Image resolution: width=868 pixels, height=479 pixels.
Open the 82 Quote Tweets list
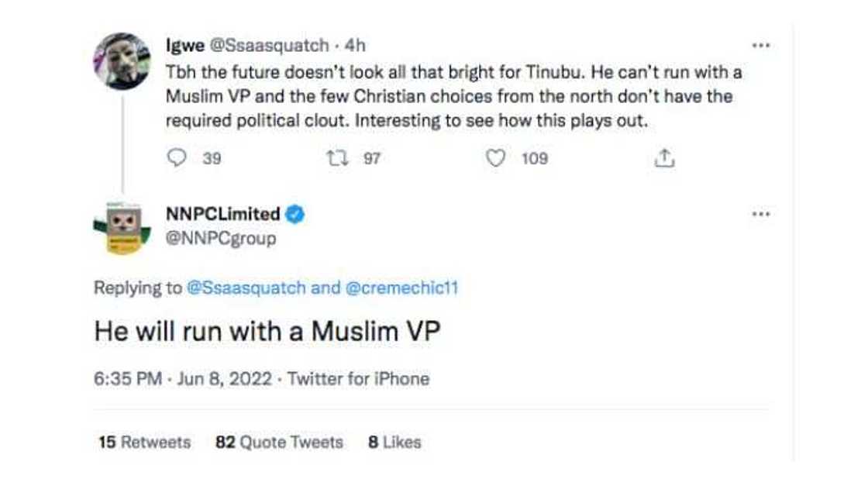[x=279, y=442]
